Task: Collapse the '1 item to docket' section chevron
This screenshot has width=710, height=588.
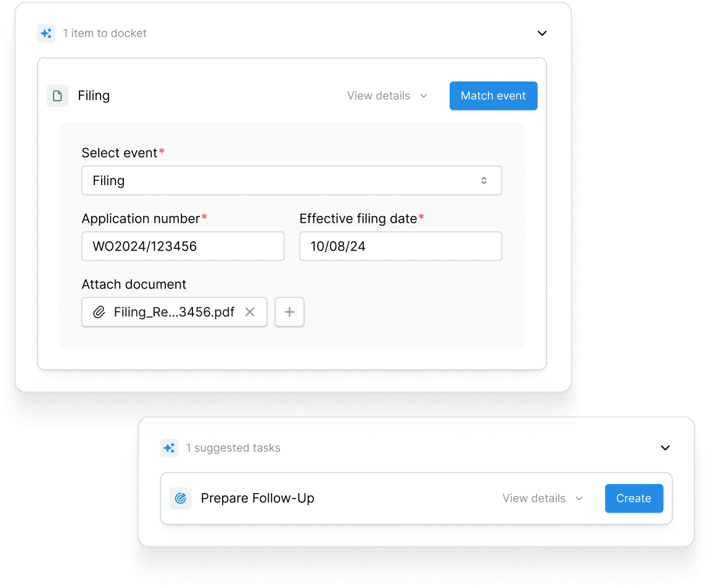Action: coord(542,33)
